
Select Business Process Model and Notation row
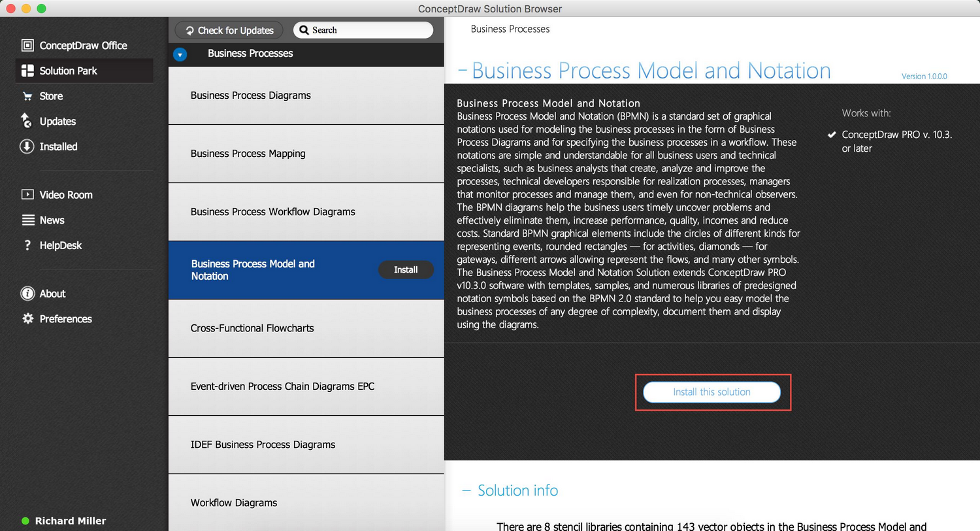(x=306, y=270)
